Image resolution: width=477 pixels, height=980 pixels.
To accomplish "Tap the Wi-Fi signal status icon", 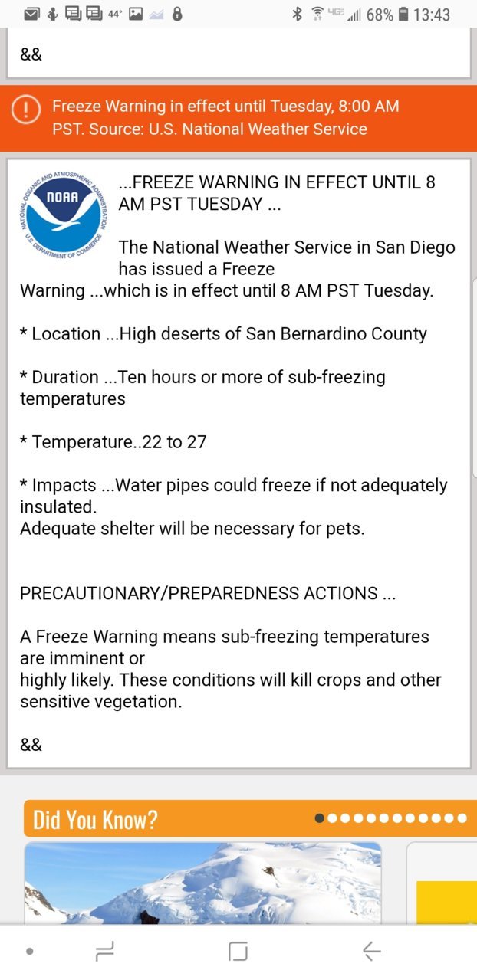I will [x=317, y=14].
